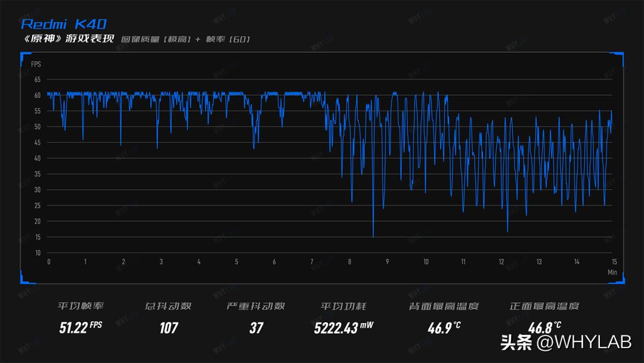Screen dimensions: 644x363
Task: Click the FPS axis label
Action: click(x=36, y=64)
